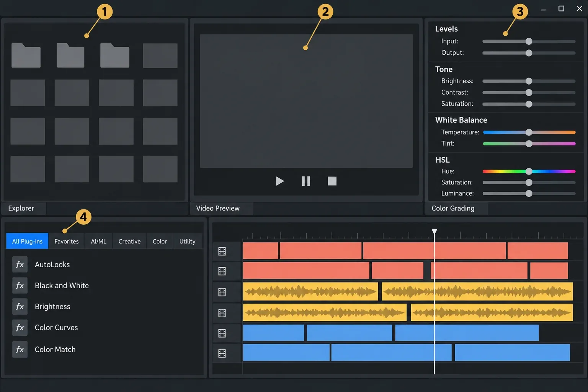
Task: Click the White Balance Temperature slider
Action: tap(529, 132)
